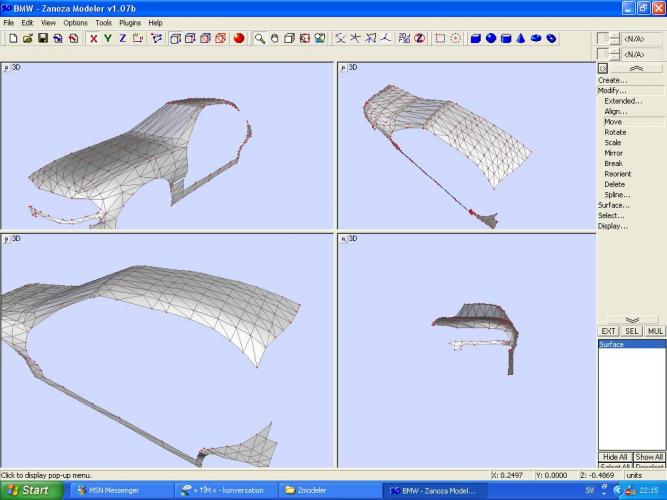Select the magnifier zoom tool
The image size is (667, 500).
(x=259, y=39)
